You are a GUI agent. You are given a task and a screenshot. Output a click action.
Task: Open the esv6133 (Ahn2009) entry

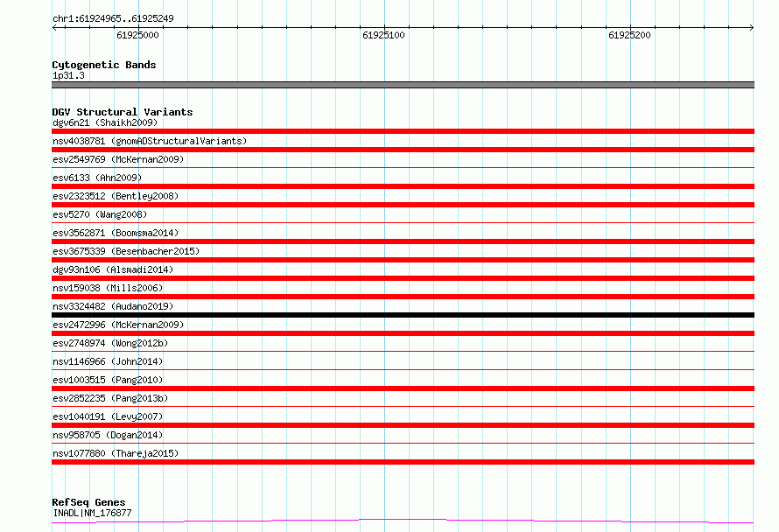tap(97, 178)
